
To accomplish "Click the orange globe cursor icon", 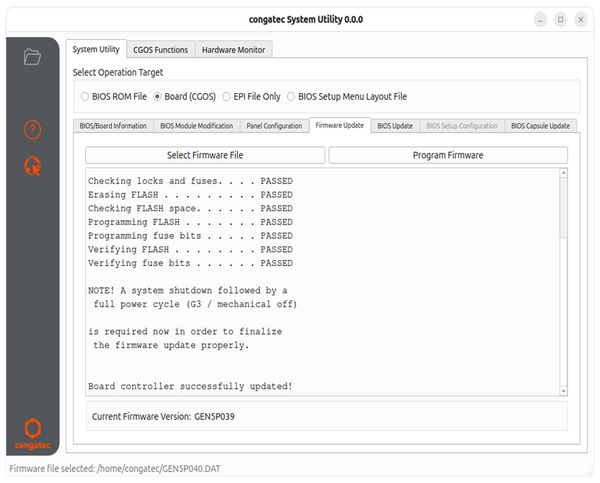I will 33,166.
